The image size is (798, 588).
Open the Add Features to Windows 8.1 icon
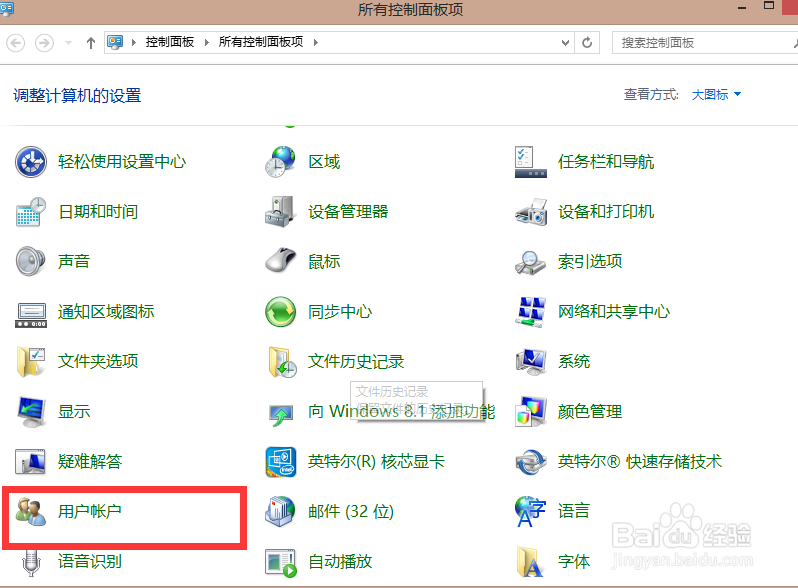(x=281, y=415)
